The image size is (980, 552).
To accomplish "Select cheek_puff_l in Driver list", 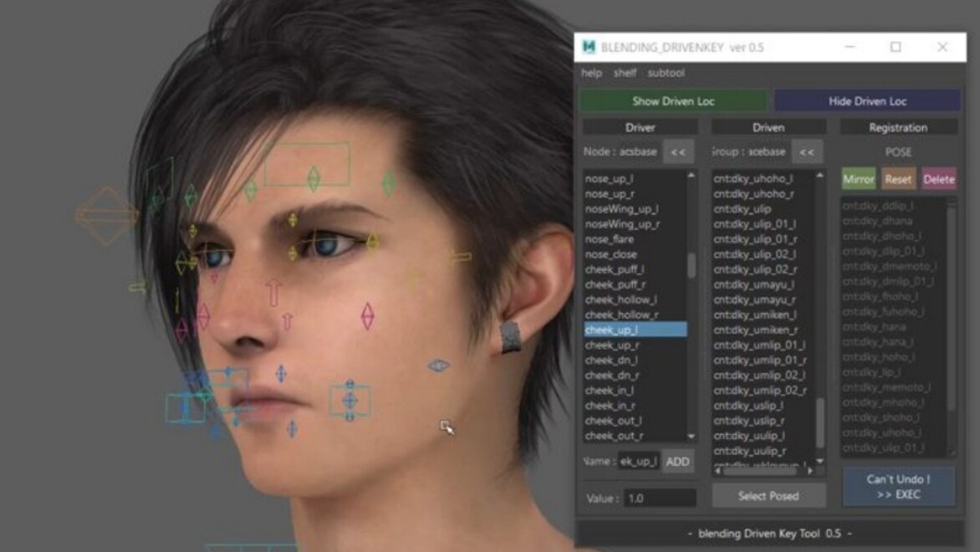I will (614, 269).
